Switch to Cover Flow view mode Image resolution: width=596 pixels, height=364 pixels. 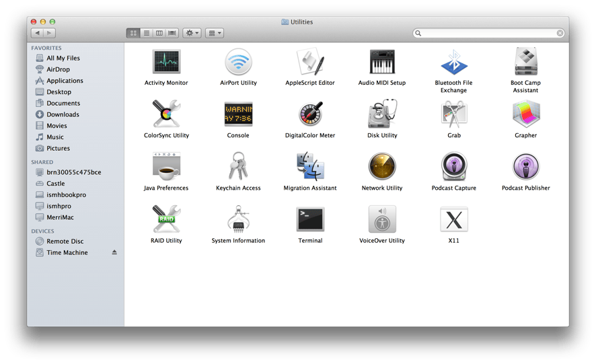[x=172, y=33]
